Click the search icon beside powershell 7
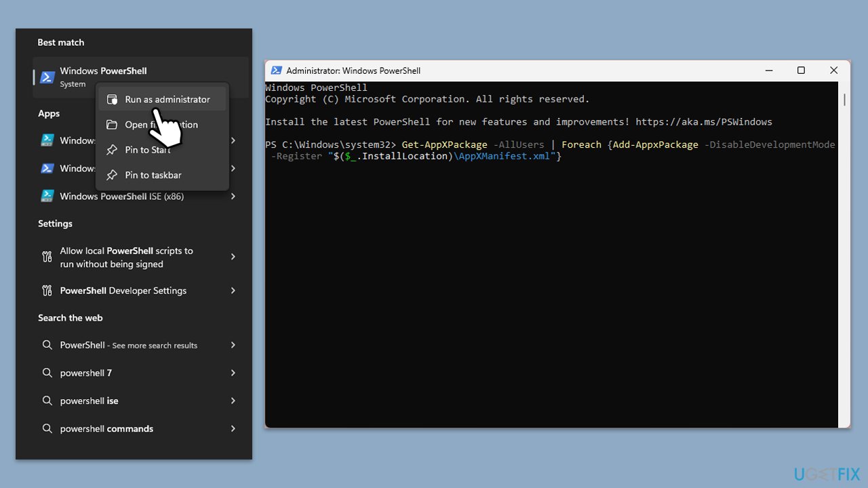Viewport: 868px width, 488px height. tap(47, 373)
